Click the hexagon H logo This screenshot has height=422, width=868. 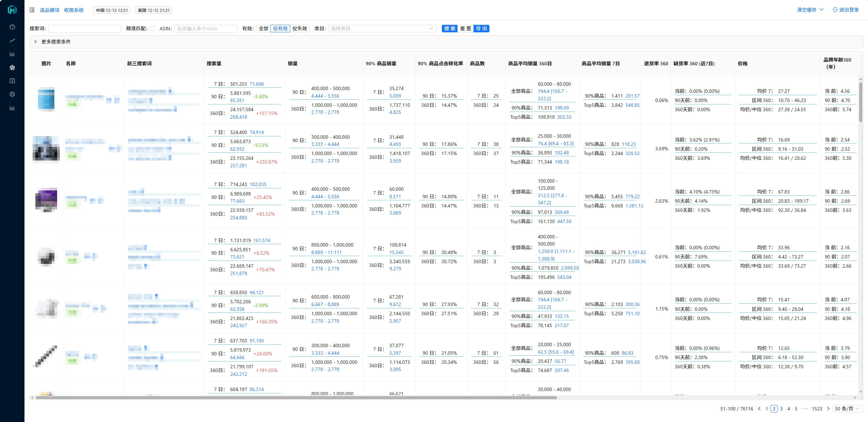(x=12, y=10)
